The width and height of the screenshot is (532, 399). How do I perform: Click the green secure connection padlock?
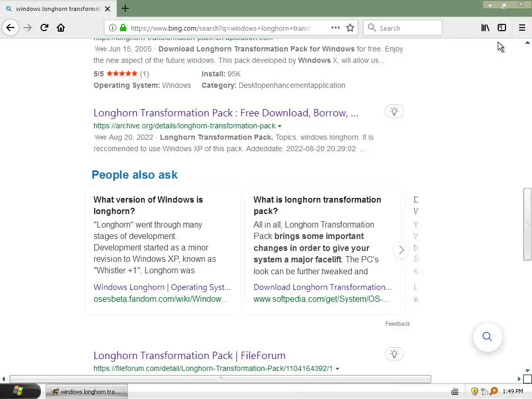pyautogui.click(x=123, y=28)
